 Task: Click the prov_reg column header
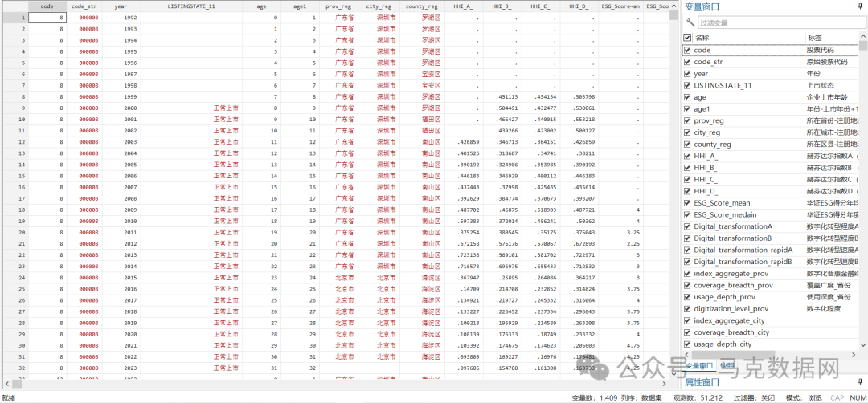(x=338, y=6)
